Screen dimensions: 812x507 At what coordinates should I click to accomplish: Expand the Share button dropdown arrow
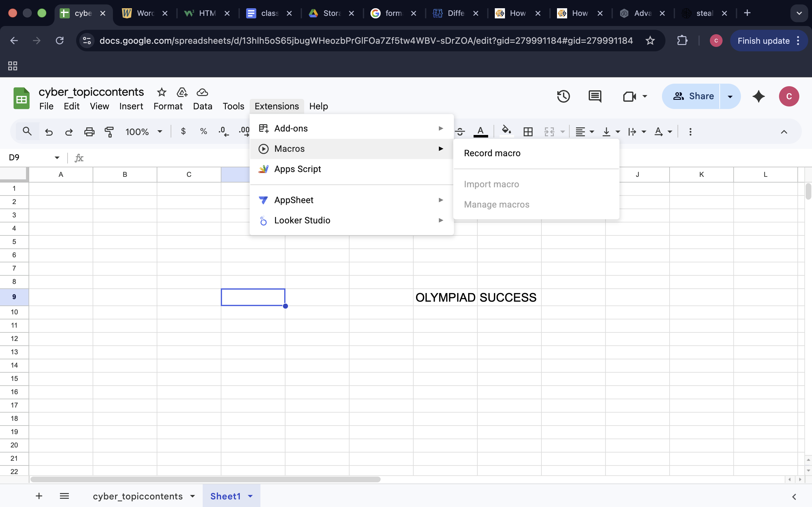pos(730,97)
